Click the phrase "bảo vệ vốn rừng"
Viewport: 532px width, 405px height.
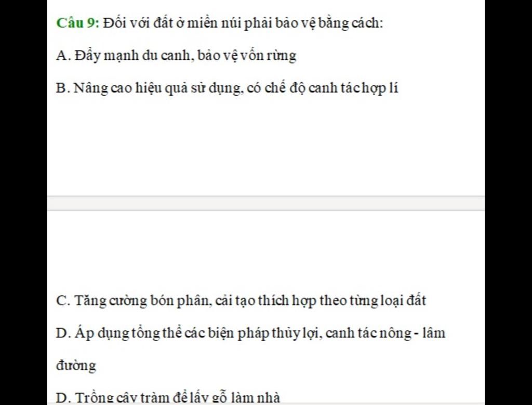(x=247, y=55)
